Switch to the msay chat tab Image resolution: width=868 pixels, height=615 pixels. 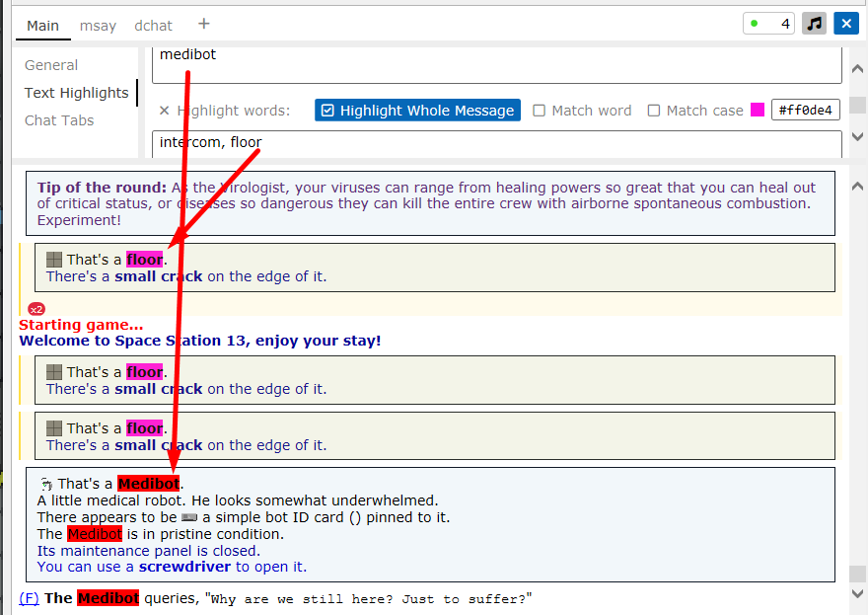pos(98,26)
